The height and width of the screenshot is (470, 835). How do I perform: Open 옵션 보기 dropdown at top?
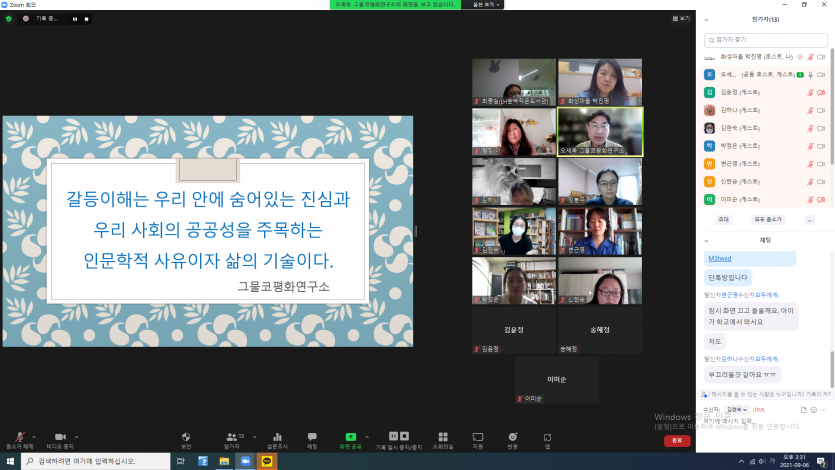(x=486, y=4)
